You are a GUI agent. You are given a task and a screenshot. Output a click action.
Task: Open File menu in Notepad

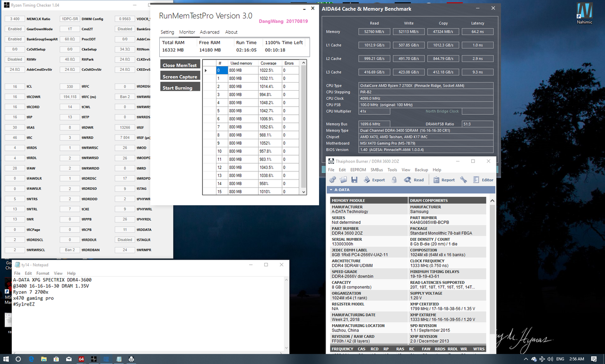pyautogui.click(x=17, y=273)
